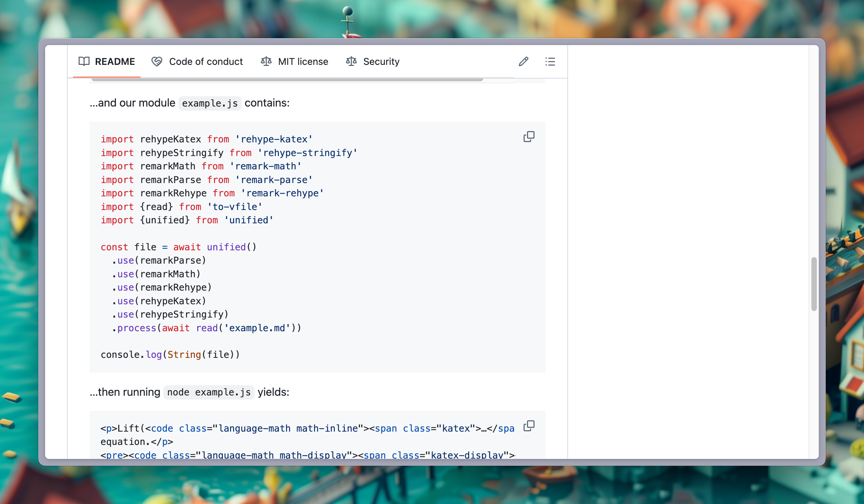Click the 'unified' import string

click(x=249, y=220)
